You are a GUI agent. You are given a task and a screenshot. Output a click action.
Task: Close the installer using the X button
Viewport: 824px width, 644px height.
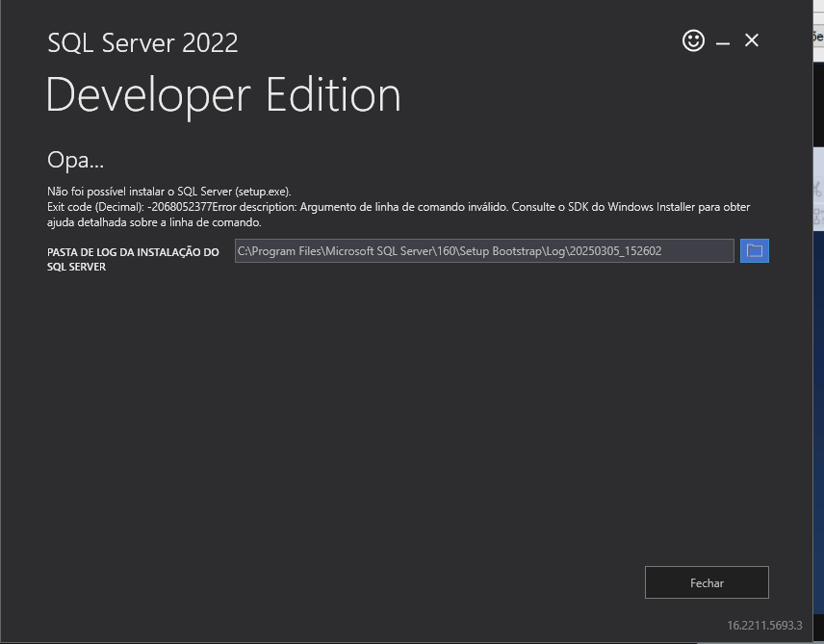click(x=752, y=40)
